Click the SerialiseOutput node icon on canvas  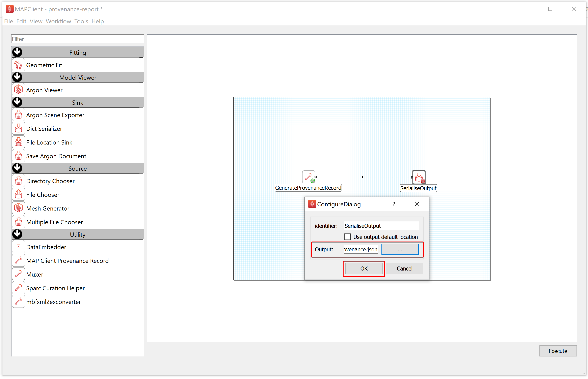coord(419,178)
